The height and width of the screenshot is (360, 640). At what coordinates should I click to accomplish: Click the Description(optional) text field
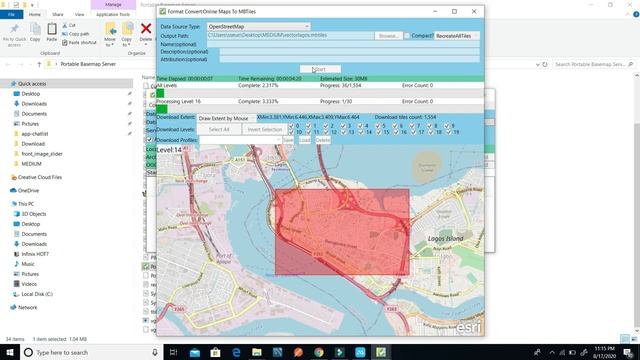click(349, 52)
